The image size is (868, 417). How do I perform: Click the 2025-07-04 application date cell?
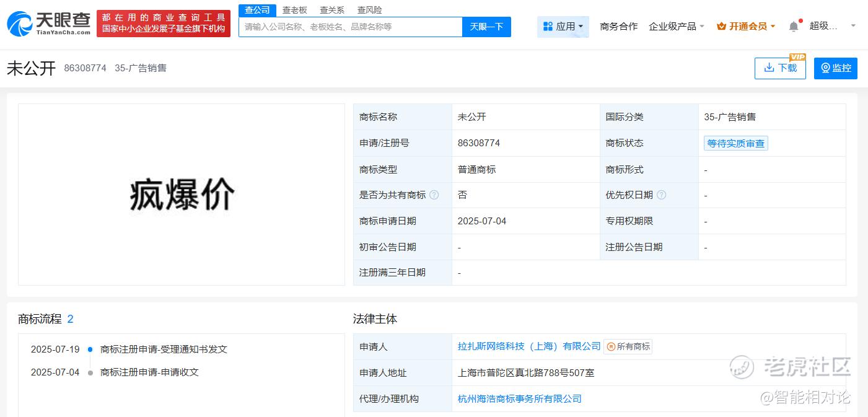click(x=525, y=221)
